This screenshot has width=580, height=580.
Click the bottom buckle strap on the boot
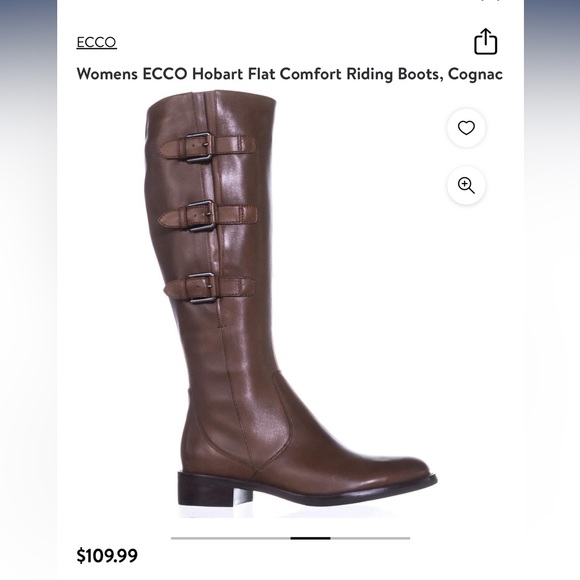[x=209, y=288]
